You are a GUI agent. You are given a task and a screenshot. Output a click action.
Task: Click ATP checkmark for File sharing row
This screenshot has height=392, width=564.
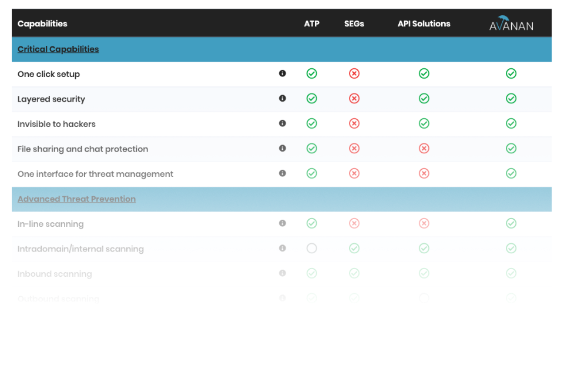[x=311, y=148]
